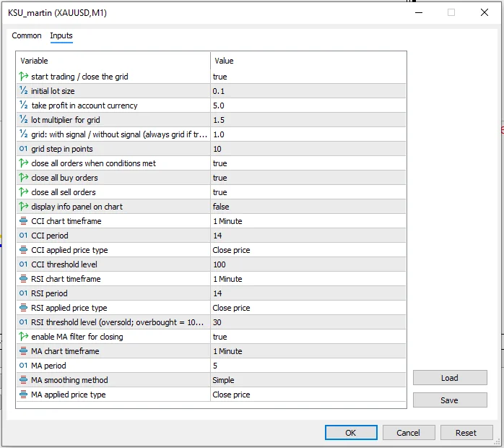Click the bool icon beside 'display info panel on chart'
The height and width of the screenshot is (448, 504).
click(23, 207)
